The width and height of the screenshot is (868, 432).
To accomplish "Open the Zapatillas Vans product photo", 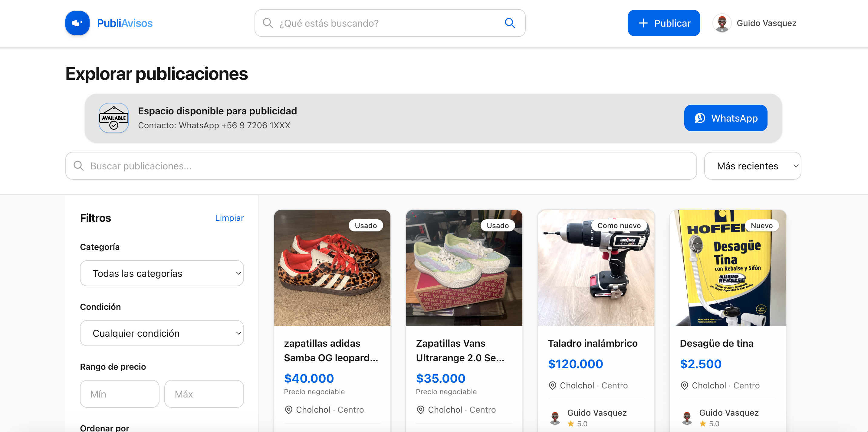I will 464,268.
